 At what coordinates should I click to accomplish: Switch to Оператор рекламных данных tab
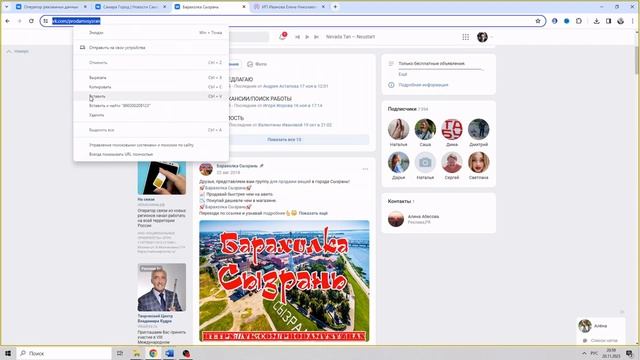[51, 7]
